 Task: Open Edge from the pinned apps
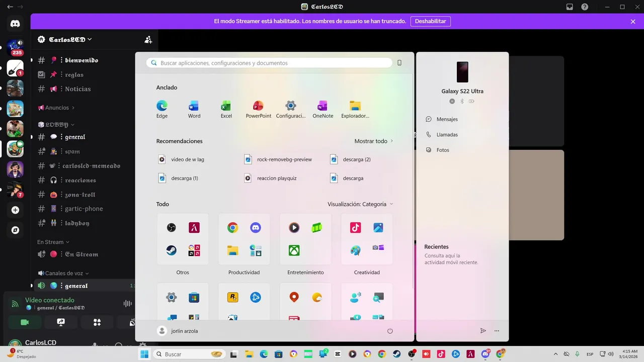[x=162, y=109]
